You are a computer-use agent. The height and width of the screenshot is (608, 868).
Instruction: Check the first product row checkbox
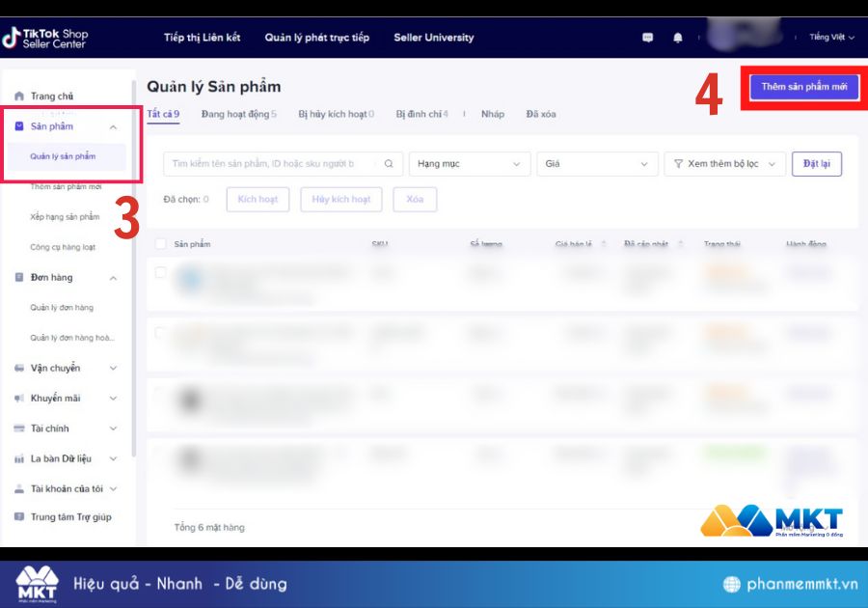tap(160, 272)
